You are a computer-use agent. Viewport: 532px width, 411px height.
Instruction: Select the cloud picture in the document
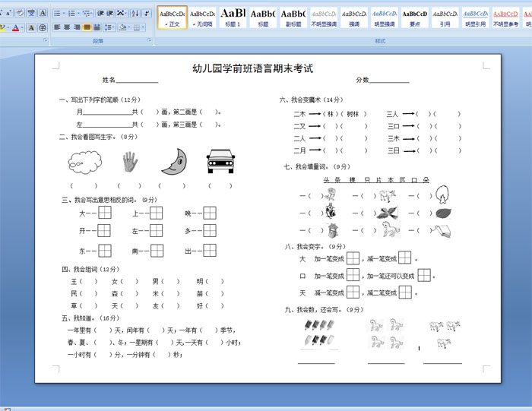tap(85, 163)
